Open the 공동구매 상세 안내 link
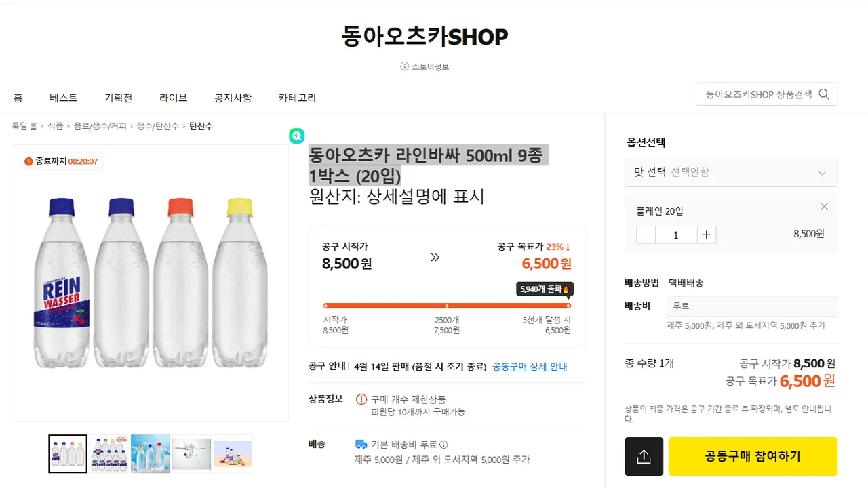This screenshot has width=868, height=488. point(530,367)
